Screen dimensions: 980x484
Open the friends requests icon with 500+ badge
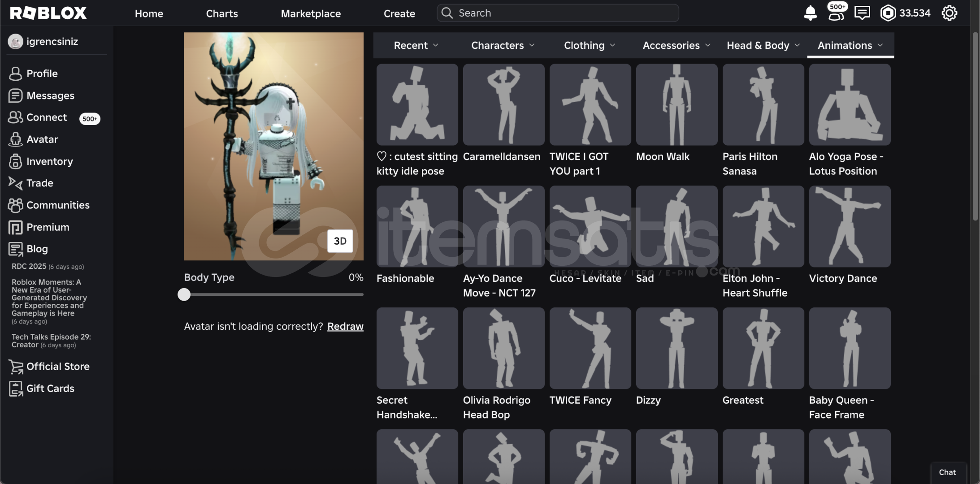pyautogui.click(x=836, y=13)
